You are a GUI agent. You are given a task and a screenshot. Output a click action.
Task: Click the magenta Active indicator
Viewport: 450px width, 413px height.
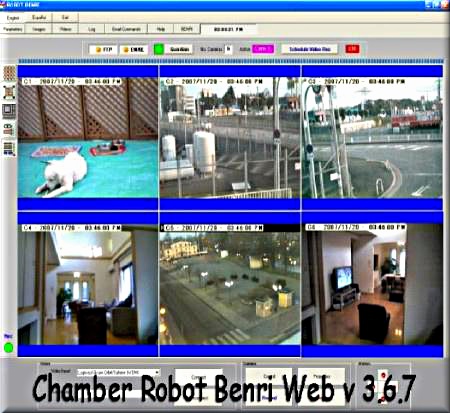pyautogui.click(x=263, y=49)
